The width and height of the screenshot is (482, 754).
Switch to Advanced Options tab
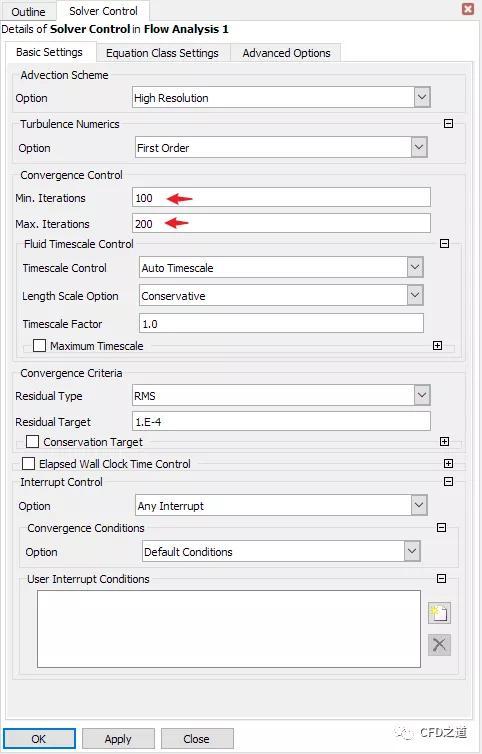click(x=287, y=53)
